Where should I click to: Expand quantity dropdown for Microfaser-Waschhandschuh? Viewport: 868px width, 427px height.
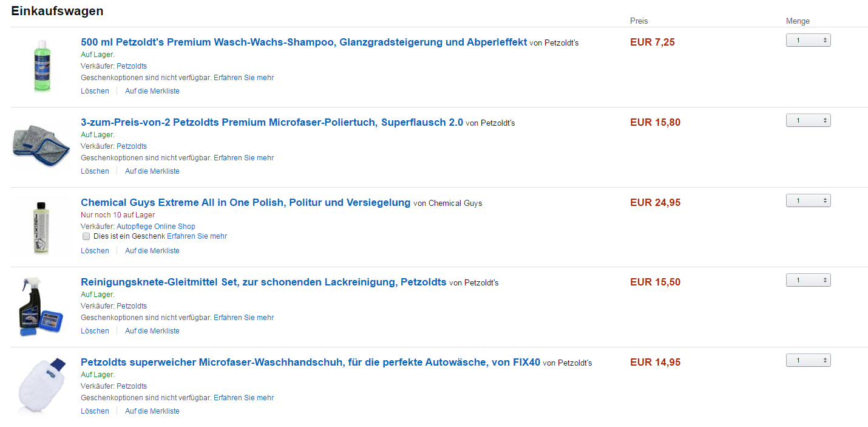(x=808, y=360)
